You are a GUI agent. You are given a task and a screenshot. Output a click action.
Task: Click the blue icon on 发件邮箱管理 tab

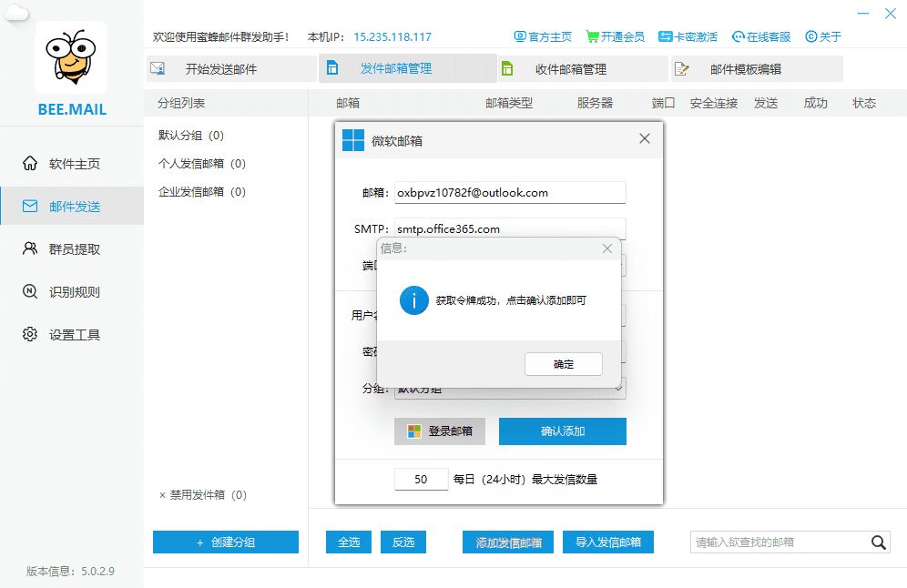tap(332, 67)
